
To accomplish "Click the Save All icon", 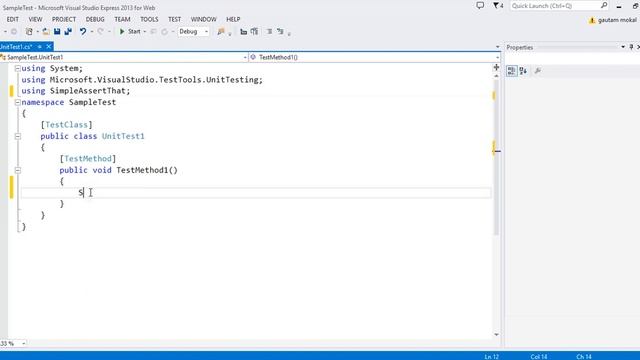I will [68, 31].
